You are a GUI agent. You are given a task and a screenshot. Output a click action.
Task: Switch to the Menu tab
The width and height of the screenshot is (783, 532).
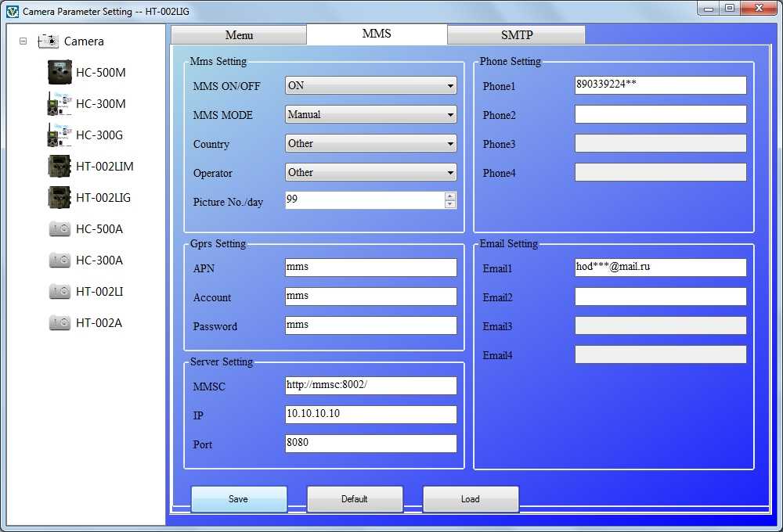pos(239,35)
